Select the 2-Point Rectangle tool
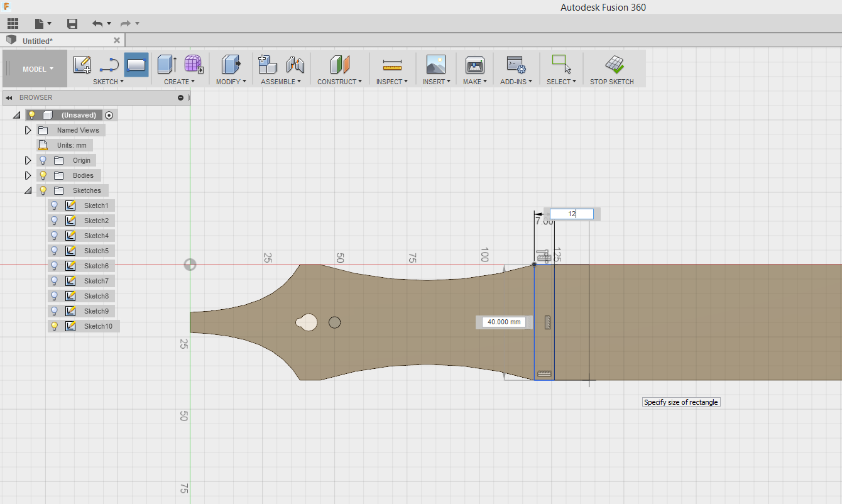Screen dimensions: 842x504 [136, 64]
